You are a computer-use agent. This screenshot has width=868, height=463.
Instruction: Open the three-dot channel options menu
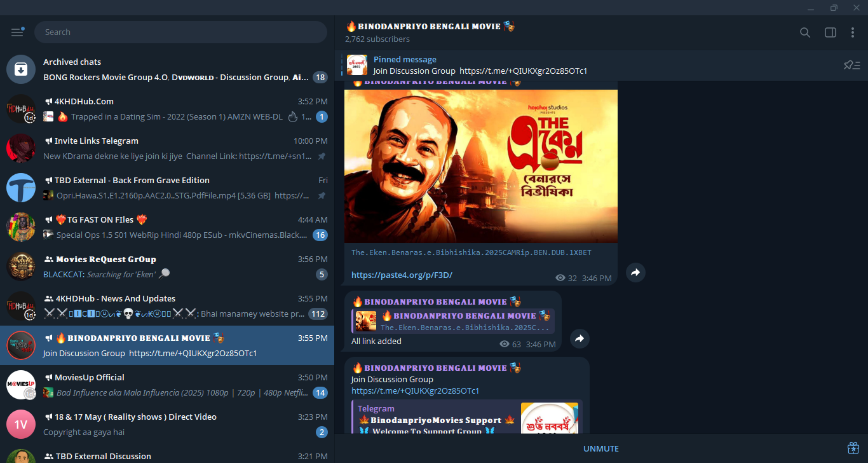tap(853, 32)
